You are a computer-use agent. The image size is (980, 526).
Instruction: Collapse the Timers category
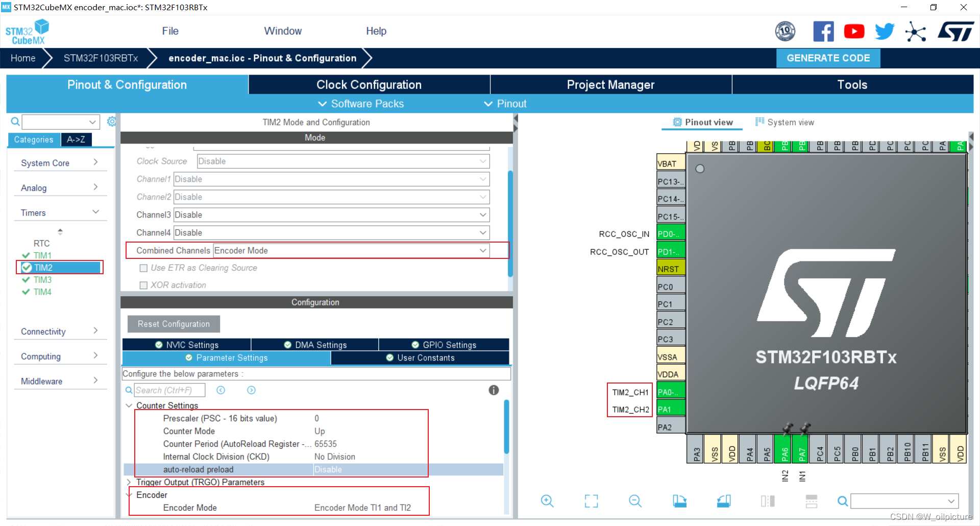coord(60,212)
